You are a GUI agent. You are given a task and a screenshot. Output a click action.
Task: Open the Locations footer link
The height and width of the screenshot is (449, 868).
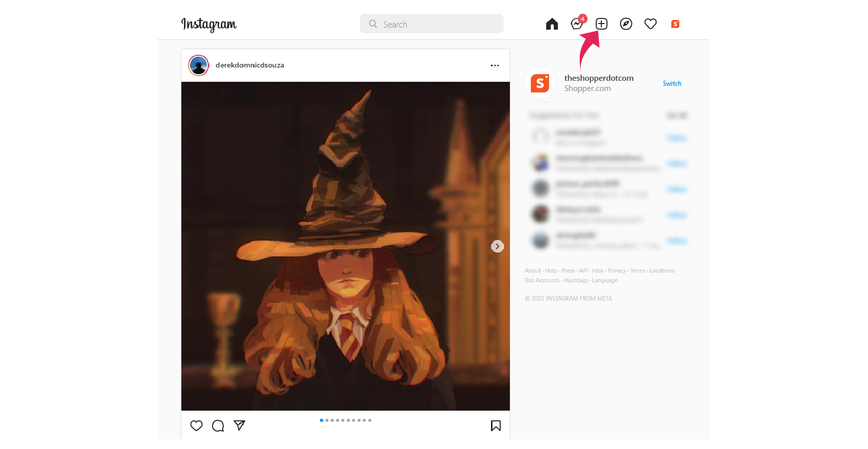(662, 271)
